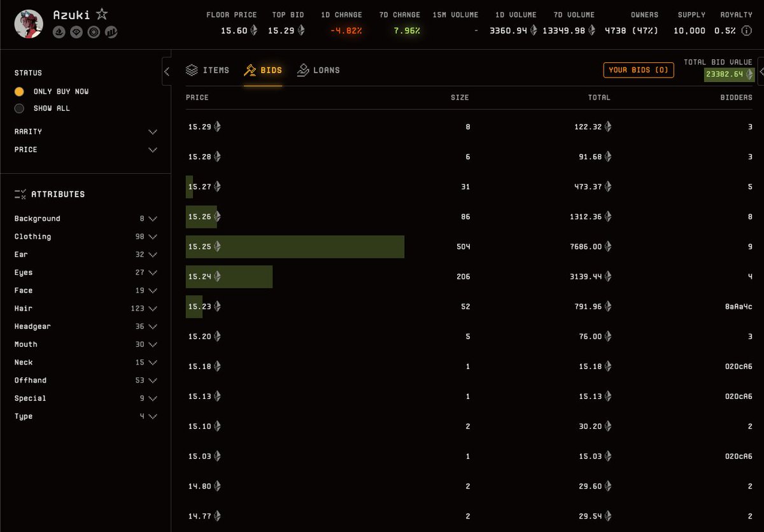Click bidder 020cA6 in 15.18 row

tap(739, 366)
